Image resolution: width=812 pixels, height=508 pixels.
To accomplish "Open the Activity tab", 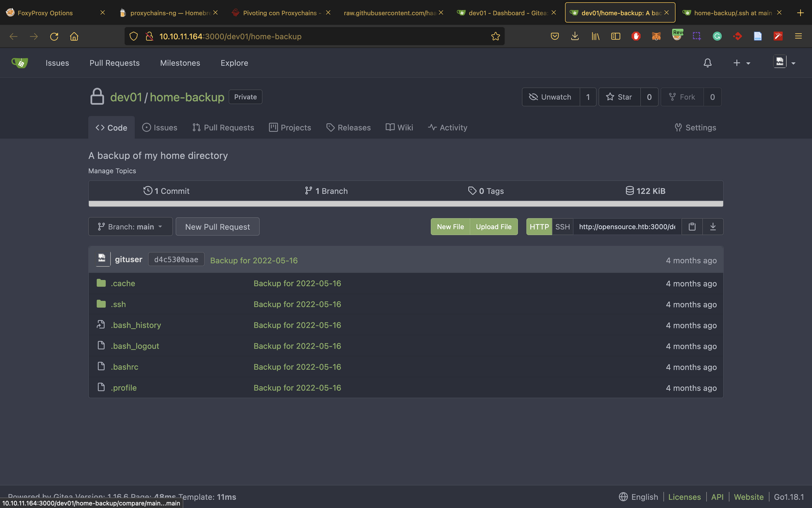I will pyautogui.click(x=447, y=127).
